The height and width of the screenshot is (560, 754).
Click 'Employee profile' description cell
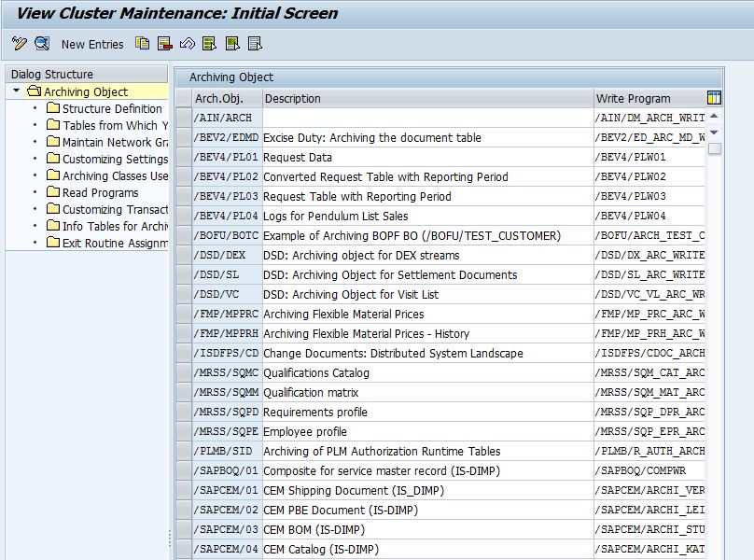click(428, 431)
